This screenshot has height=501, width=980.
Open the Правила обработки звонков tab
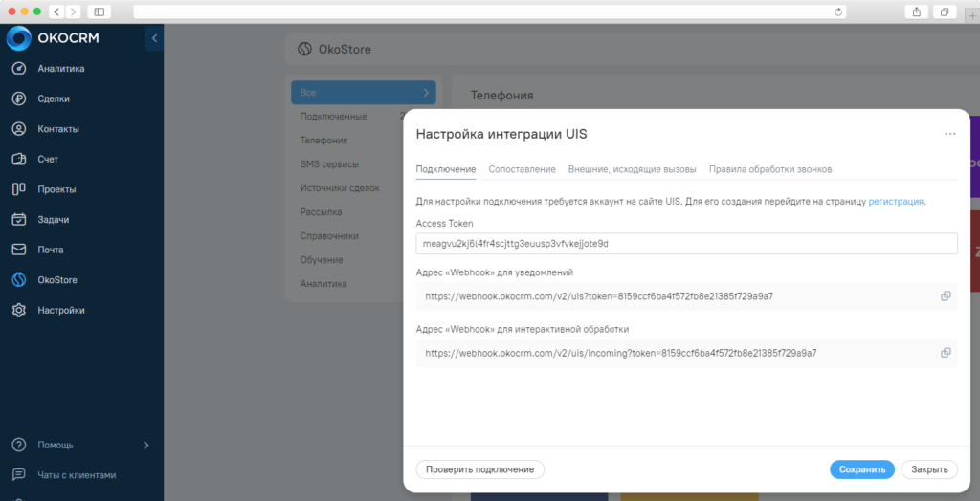click(769, 169)
